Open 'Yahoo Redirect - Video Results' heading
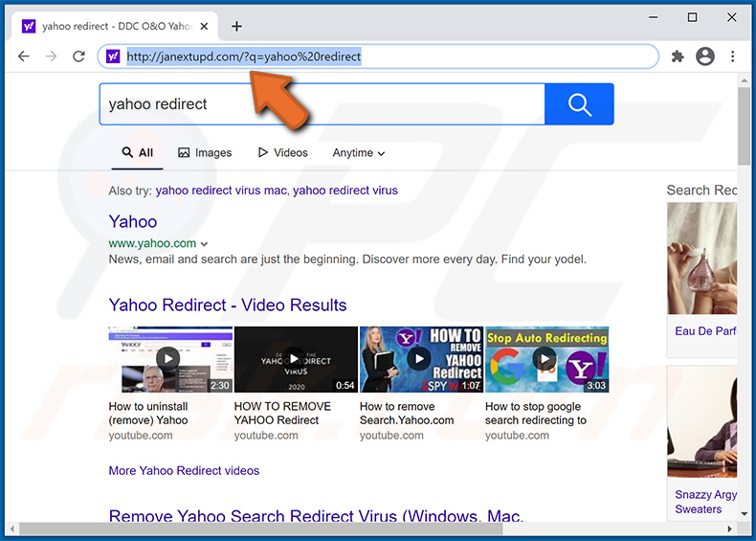Image resolution: width=756 pixels, height=541 pixels. pyautogui.click(x=228, y=305)
